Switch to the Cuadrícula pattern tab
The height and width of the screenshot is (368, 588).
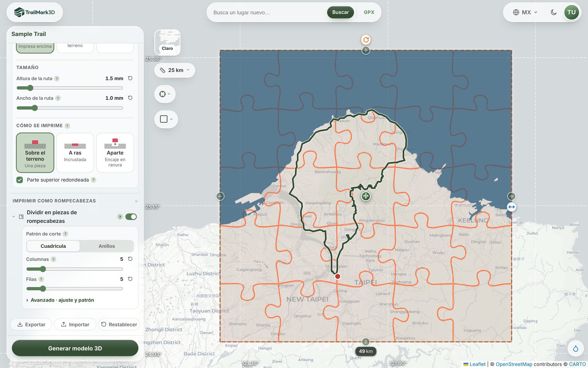53,246
